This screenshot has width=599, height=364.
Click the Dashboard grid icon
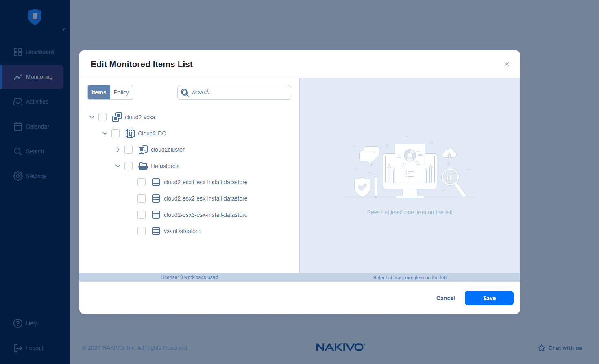click(18, 52)
